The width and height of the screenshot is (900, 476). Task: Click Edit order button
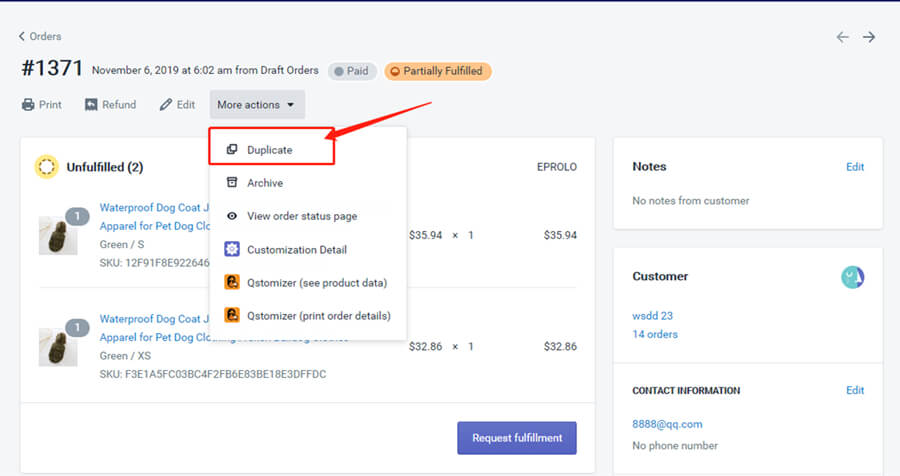tap(177, 105)
